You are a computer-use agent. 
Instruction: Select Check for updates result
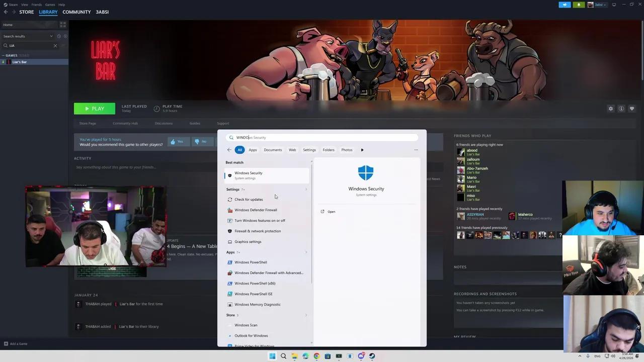[x=267, y=200]
